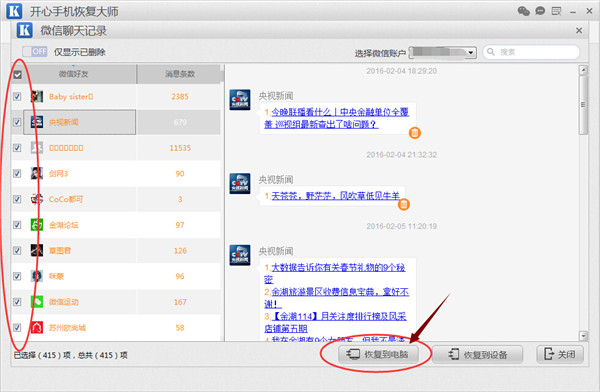Click timestamp 2016-02-05 11:20:19

coord(401,226)
